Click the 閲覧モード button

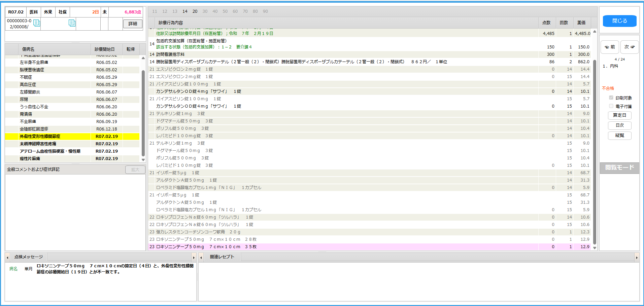(x=619, y=167)
